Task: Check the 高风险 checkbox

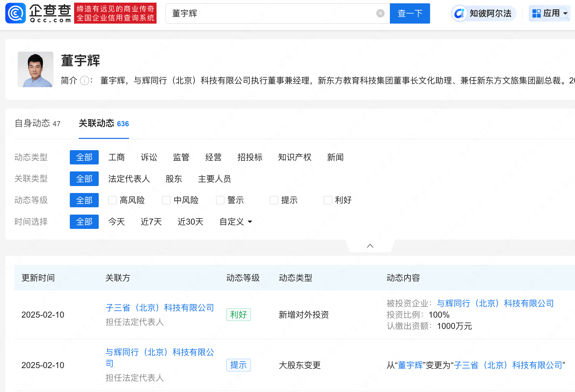Action: click(x=112, y=200)
